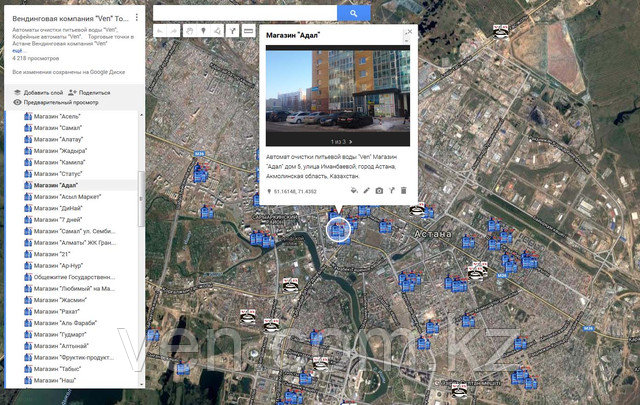Close the Магазин "Адал" info popup

pos(409,31)
